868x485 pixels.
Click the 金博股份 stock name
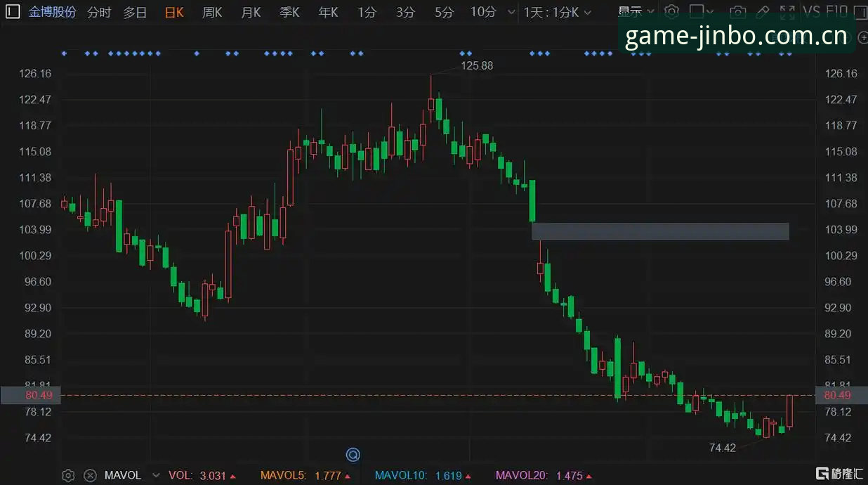click(x=53, y=12)
